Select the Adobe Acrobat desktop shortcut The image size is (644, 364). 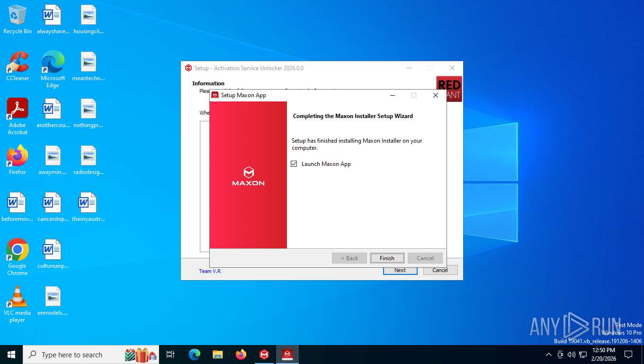point(18,117)
